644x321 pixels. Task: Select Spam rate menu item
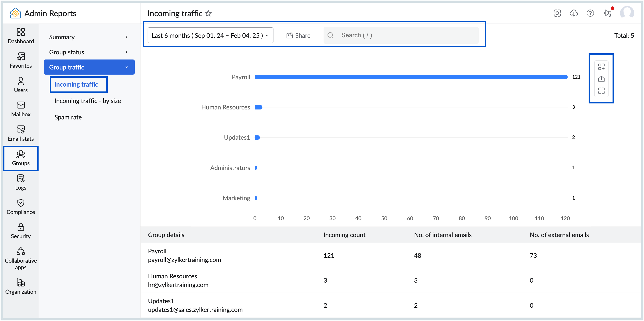pos(68,117)
